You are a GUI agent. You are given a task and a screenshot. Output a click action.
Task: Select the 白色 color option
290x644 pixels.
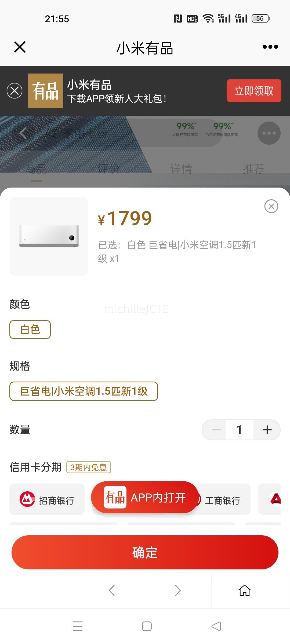(30, 330)
